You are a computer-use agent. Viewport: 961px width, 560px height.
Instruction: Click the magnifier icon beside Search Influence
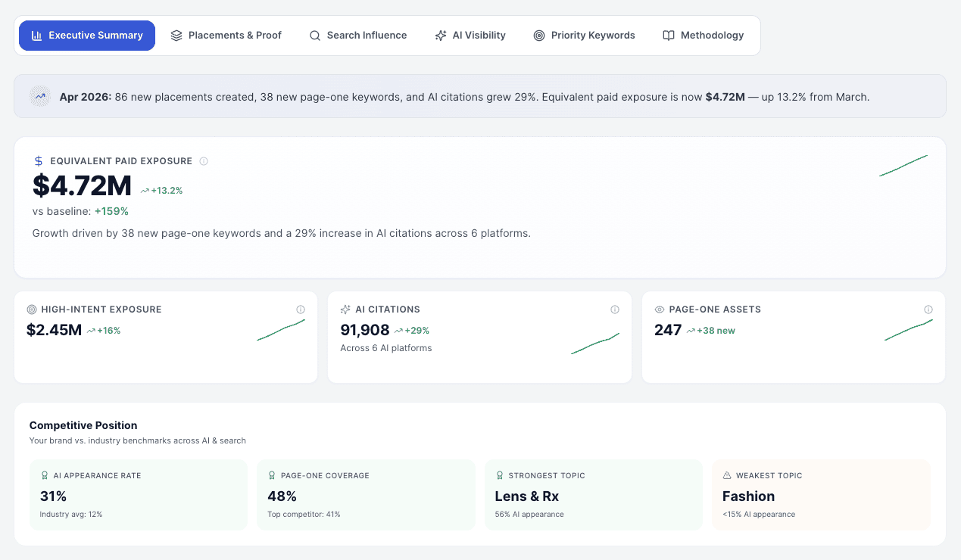pos(315,36)
